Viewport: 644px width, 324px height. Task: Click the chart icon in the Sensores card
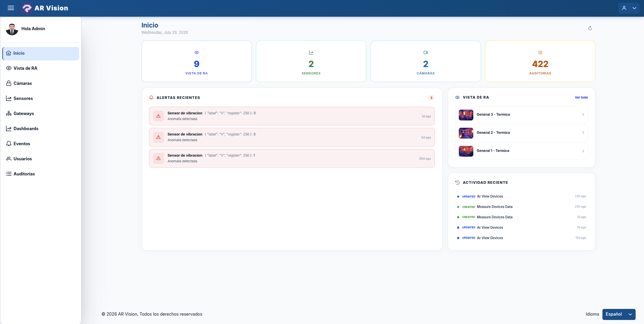(x=311, y=53)
